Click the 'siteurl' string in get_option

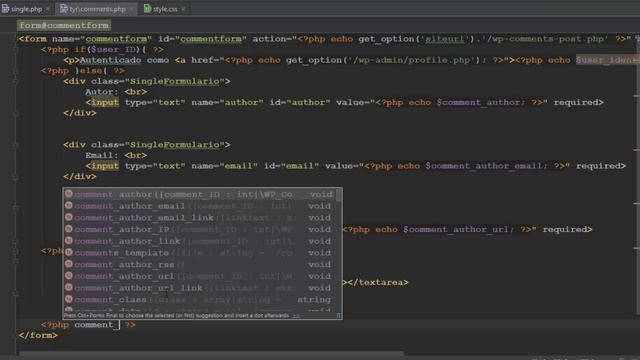pyautogui.click(x=444, y=39)
